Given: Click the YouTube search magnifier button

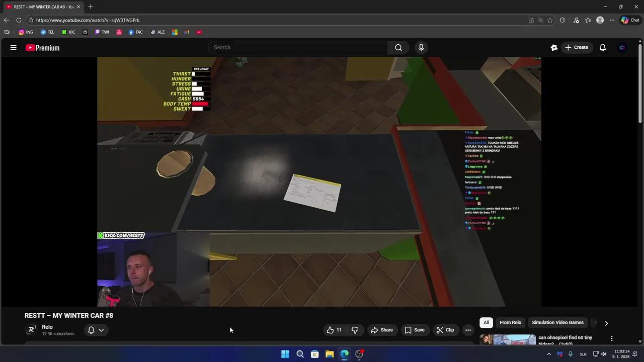Looking at the screenshot, I should [x=398, y=47].
